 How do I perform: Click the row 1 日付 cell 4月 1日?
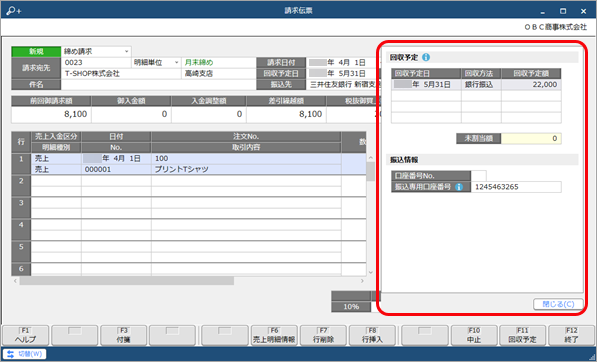(116, 158)
